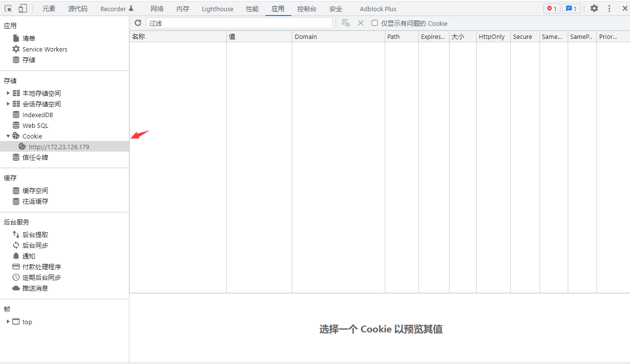Open the Service Workers section
630x364 pixels.
44,49
